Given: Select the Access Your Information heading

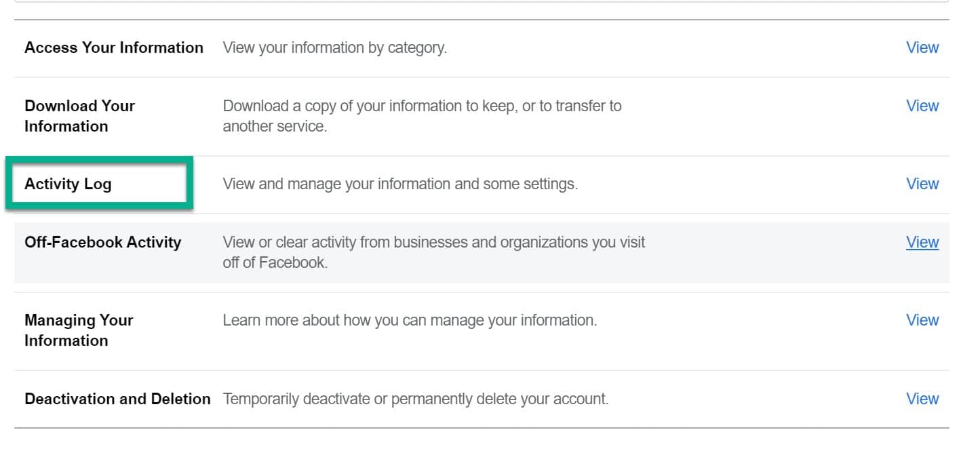Looking at the screenshot, I should (x=114, y=47).
